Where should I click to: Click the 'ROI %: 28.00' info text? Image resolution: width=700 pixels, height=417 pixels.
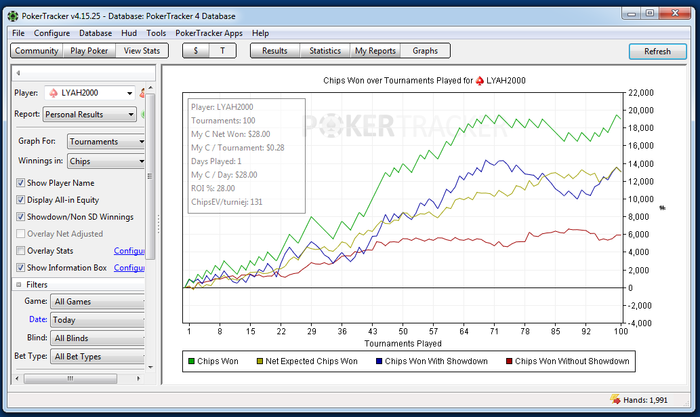[213, 188]
